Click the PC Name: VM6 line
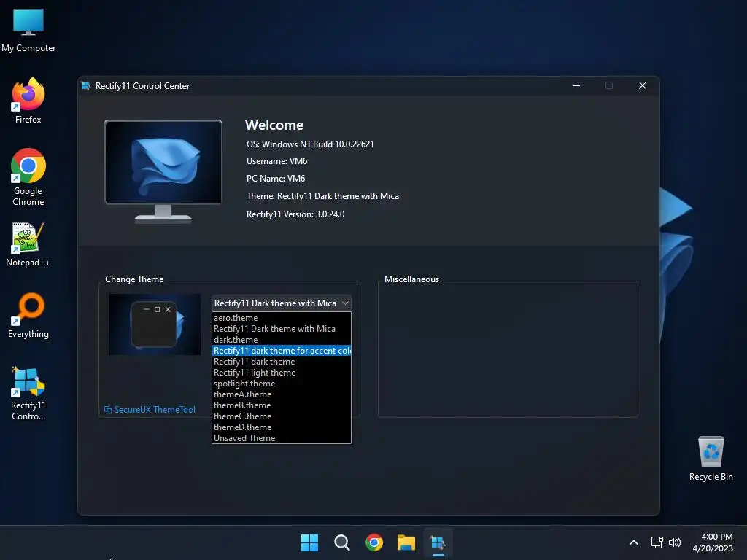Image resolution: width=747 pixels, height=560 pixels. point(276,179)
